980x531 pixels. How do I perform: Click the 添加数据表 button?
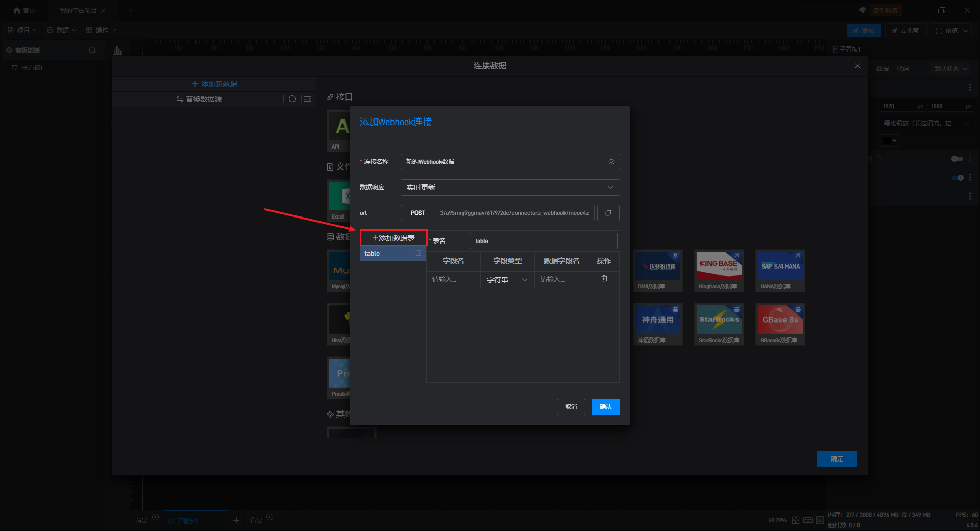394,238
